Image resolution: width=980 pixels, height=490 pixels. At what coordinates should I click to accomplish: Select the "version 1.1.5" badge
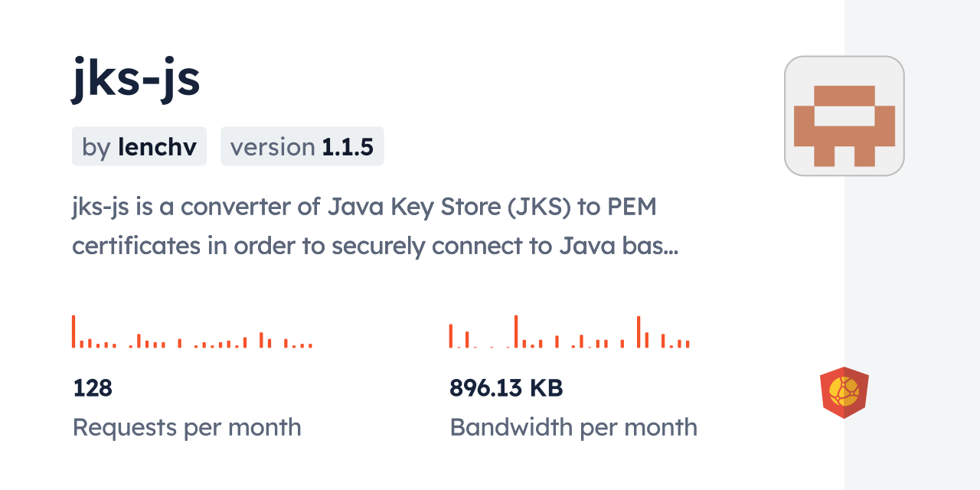click(x=302, y=147)
